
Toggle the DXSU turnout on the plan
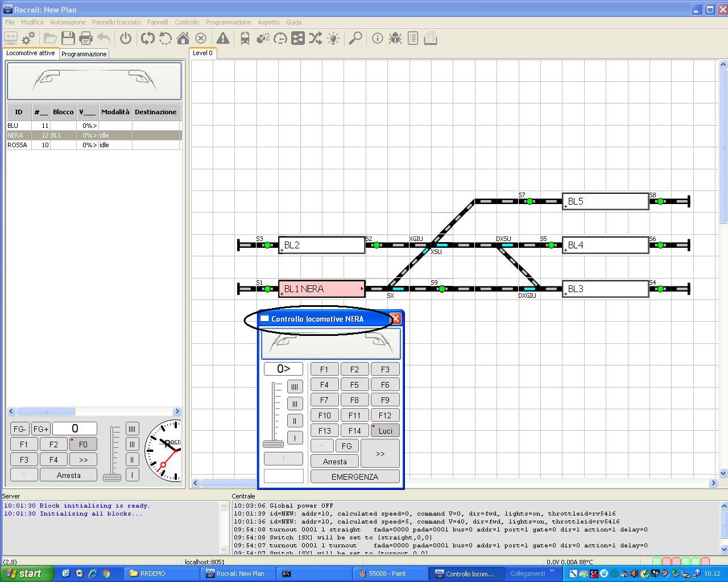click(507, 245)
